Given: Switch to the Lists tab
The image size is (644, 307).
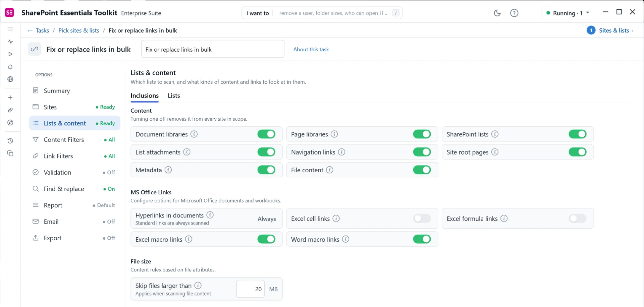Looking at the screenshot, I should click(174, 96).
